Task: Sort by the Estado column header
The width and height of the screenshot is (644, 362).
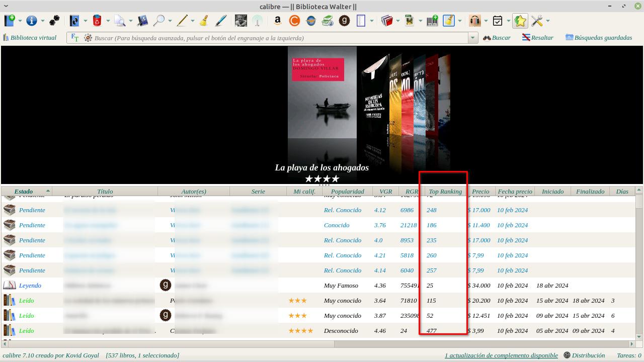Action: (x=27, y=191)
